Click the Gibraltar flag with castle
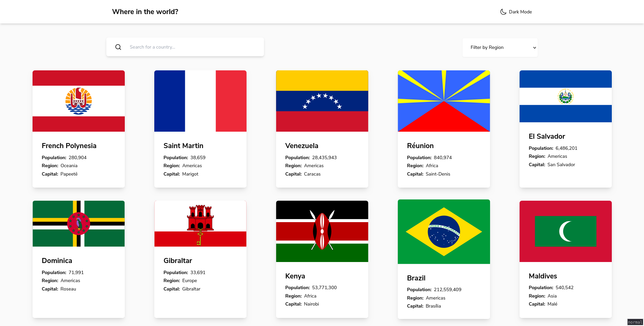This screenshot has height=326, width=644. coord(200,223)
